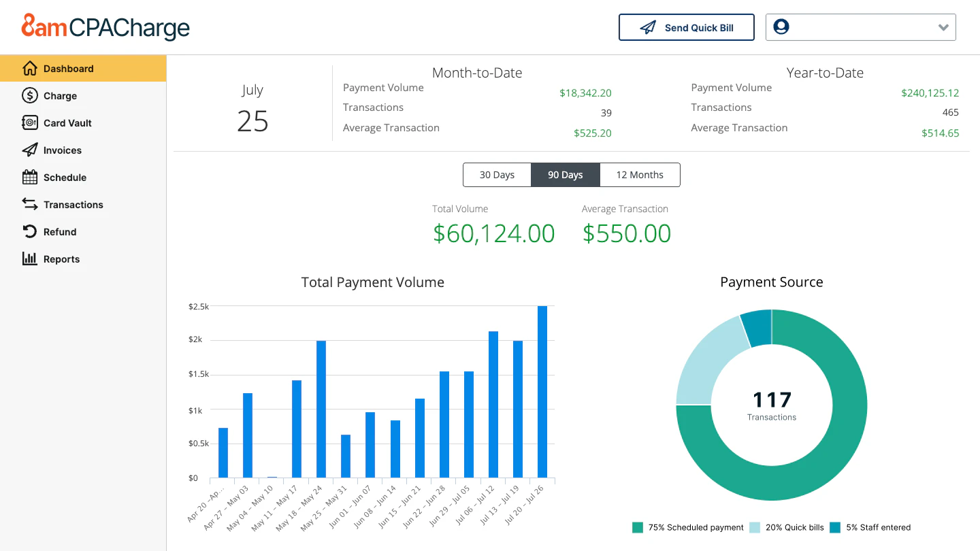Select the Charge dollar icon in the sidebar
980x551 pixels.
point(30,95)
